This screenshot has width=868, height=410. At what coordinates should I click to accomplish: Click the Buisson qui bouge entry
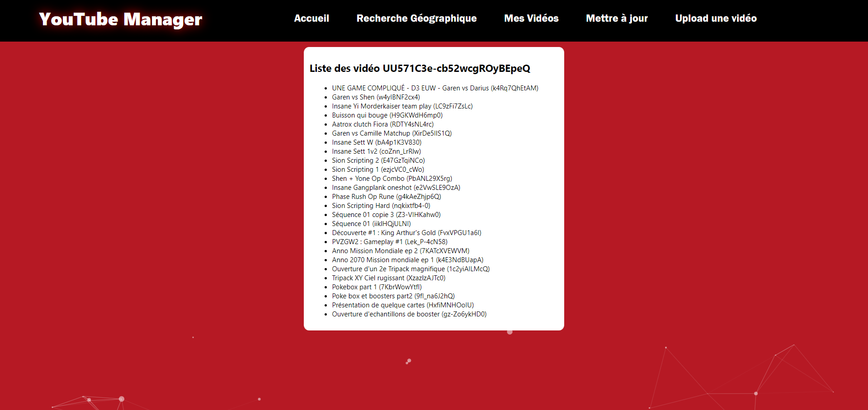click(387, 115)
